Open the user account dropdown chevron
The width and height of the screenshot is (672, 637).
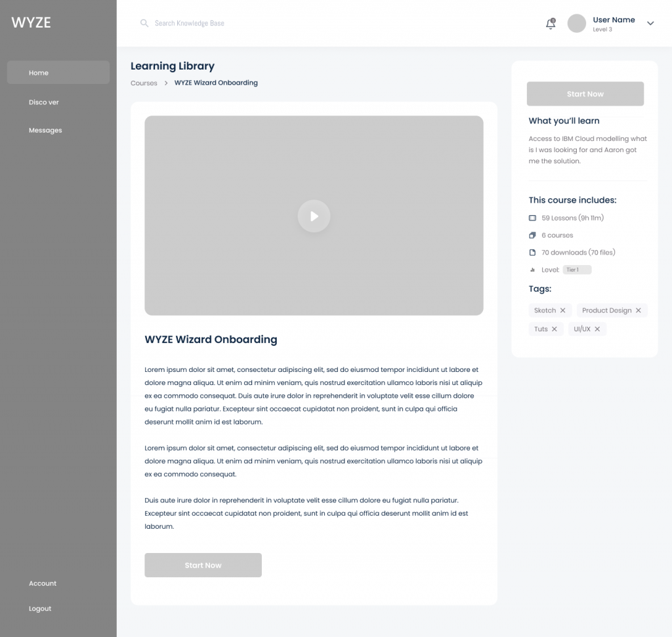point(650,23)
